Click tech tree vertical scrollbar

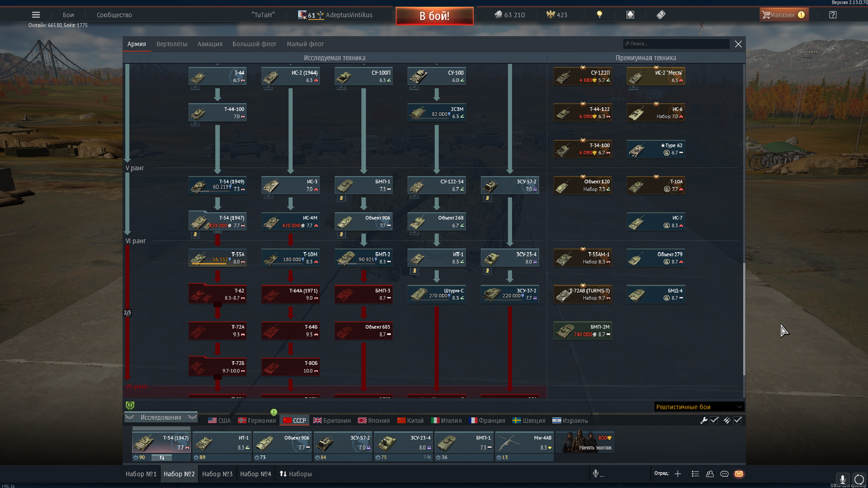(744, 319)
